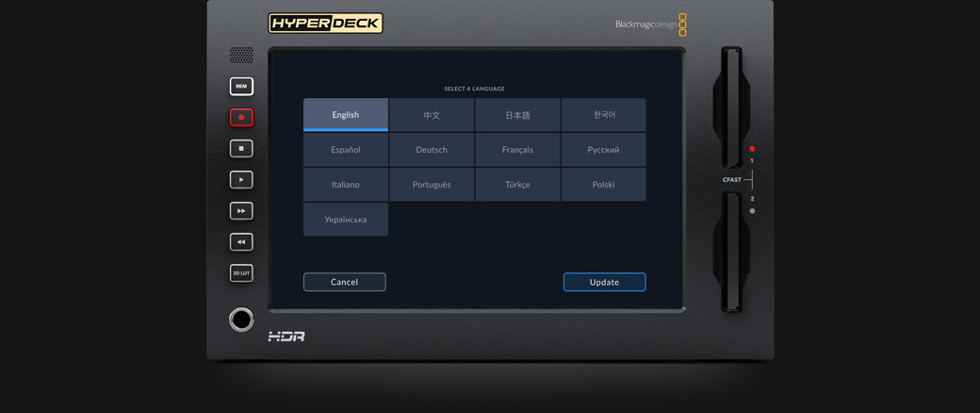Pick Deutsch as the language
This screenshot has height=413, width=980.
coord(432,150)
